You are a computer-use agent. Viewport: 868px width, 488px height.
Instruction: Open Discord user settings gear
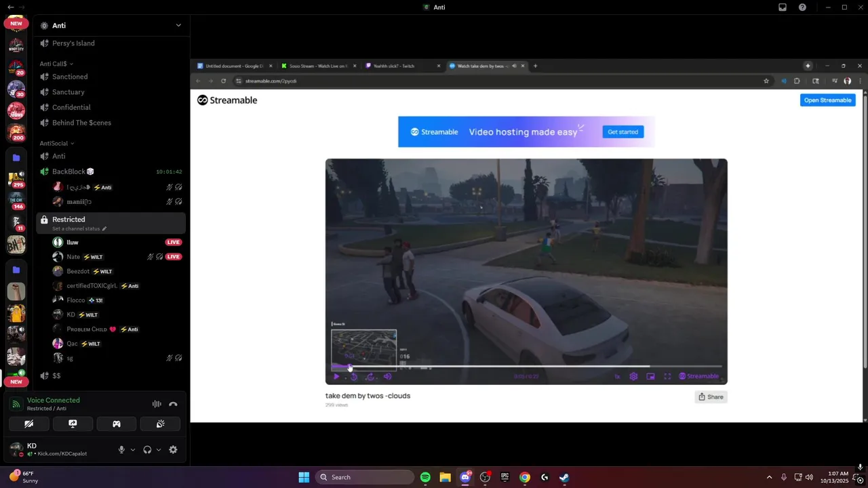[173, 449]
